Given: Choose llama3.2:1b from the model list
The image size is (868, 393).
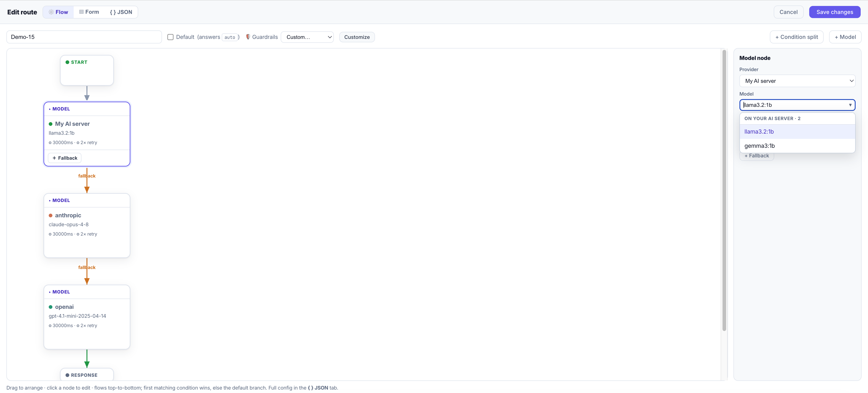Looking at the screenshot, I should pyautogui.click(x=797, y=132).
